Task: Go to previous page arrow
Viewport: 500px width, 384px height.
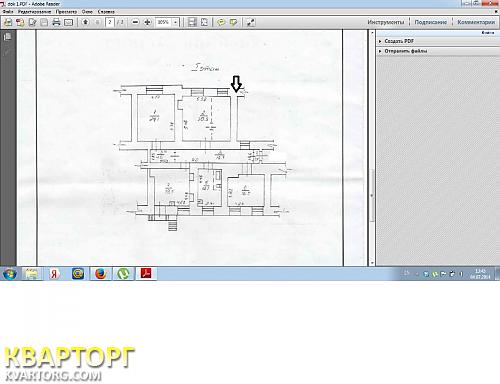Action: (86, 22)
